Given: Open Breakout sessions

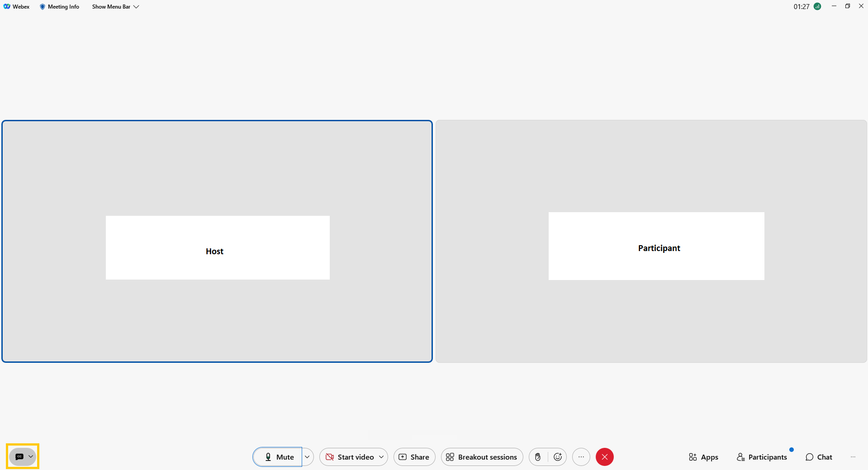Looking at the screenshot, I should click(482, 457).
